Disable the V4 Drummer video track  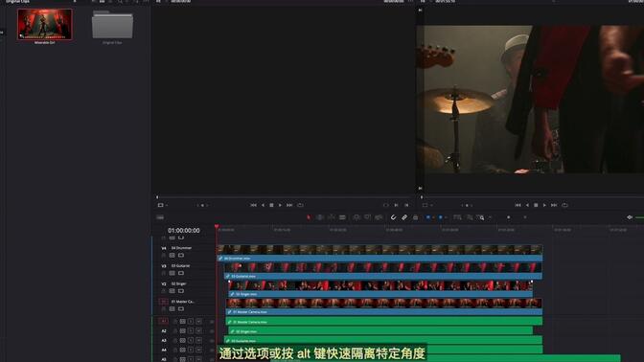click(181, 256)
